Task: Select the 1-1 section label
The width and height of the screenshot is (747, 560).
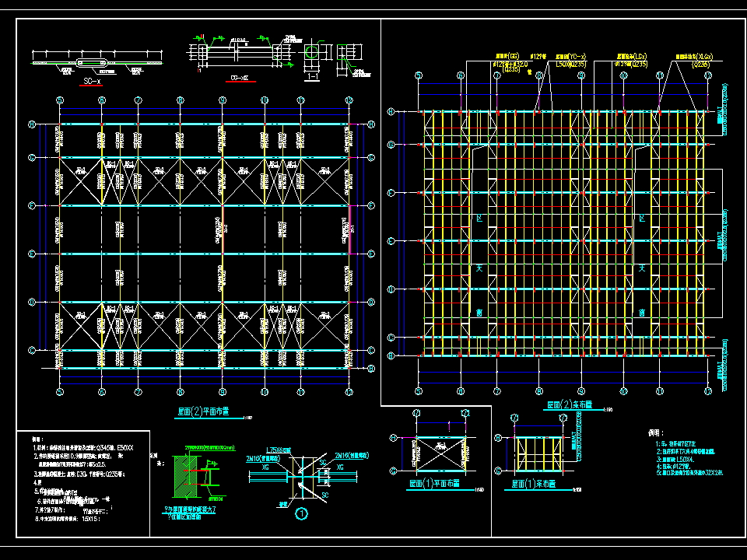Action: click(x=313, y=77)
